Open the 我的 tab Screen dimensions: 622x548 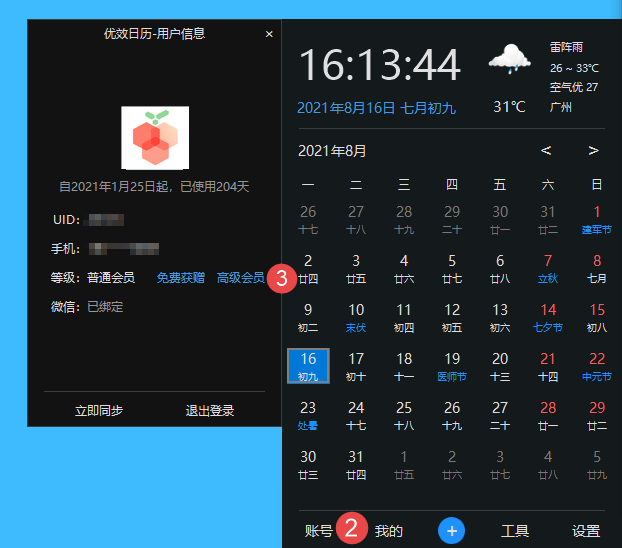(388, 531)
